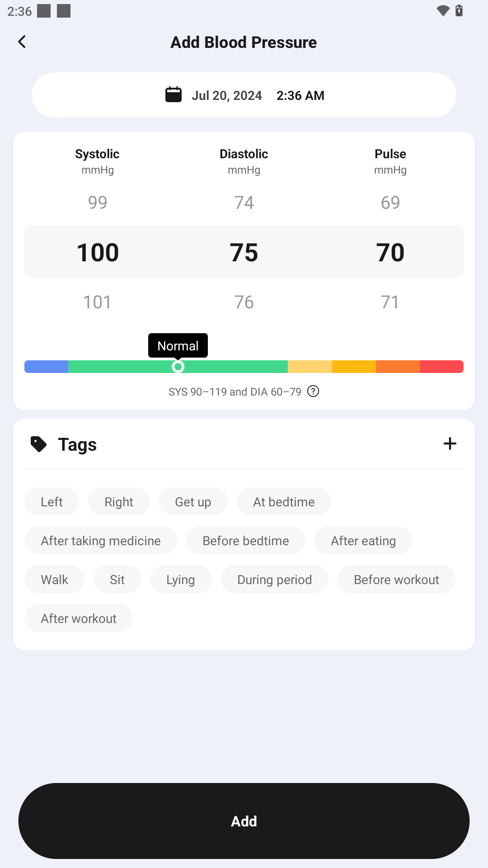Select the date Jul 20, 2024
Screen dimensions: 488x868
226,95
